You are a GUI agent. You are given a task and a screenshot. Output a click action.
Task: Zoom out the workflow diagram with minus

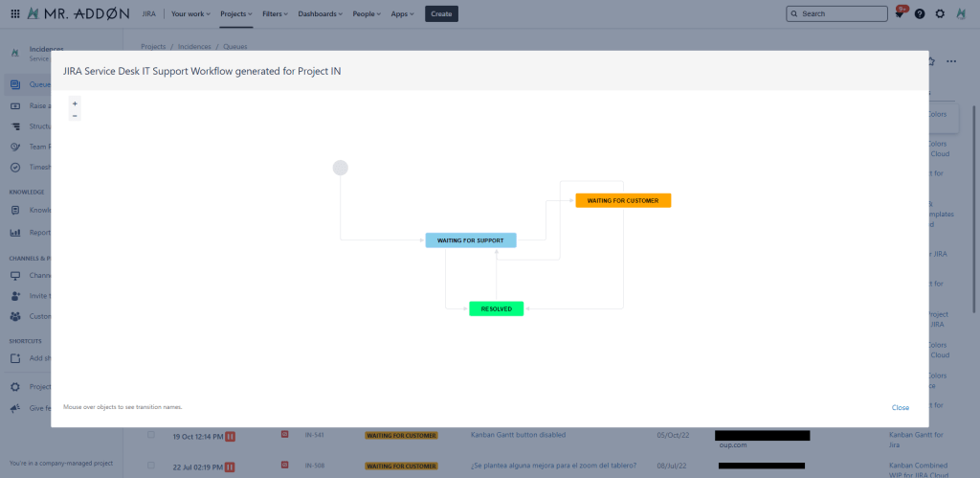coord(76,115)
